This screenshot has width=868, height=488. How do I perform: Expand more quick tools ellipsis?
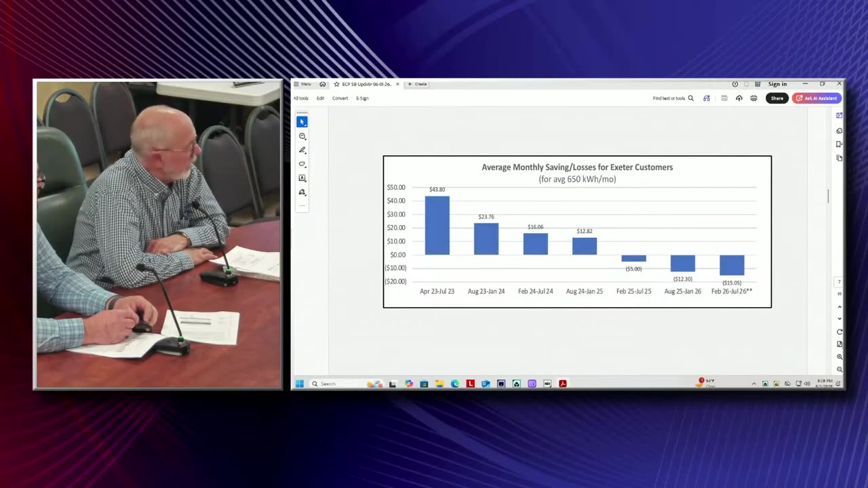click(302, 205)
